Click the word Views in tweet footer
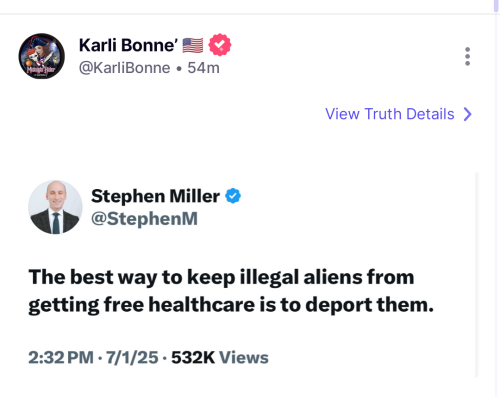500x397 pixels. coord(244,358)
